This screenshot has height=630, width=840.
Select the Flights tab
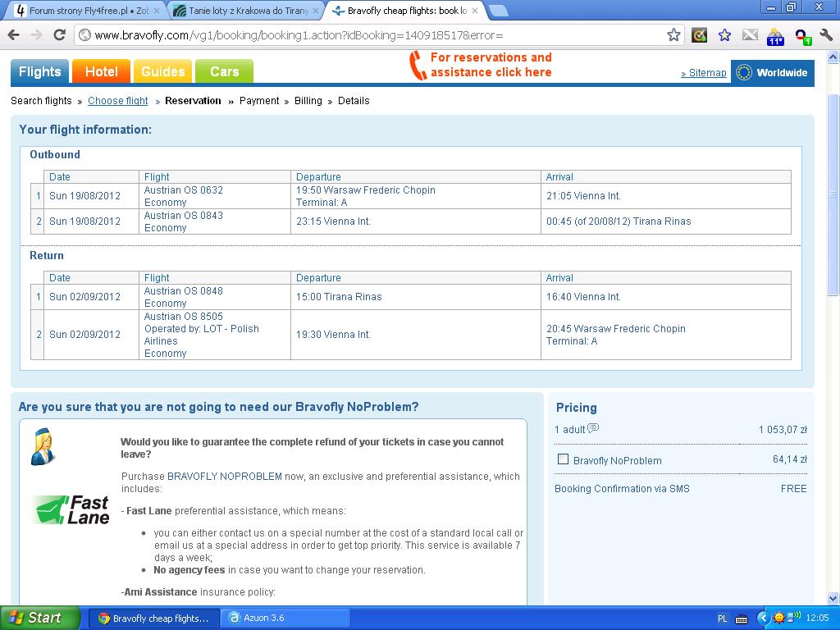tap(39, 72)
